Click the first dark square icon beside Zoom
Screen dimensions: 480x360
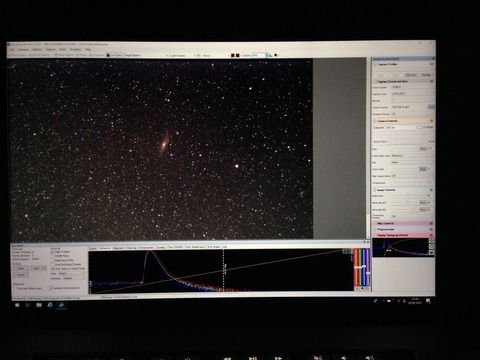(x=233, y=55)
